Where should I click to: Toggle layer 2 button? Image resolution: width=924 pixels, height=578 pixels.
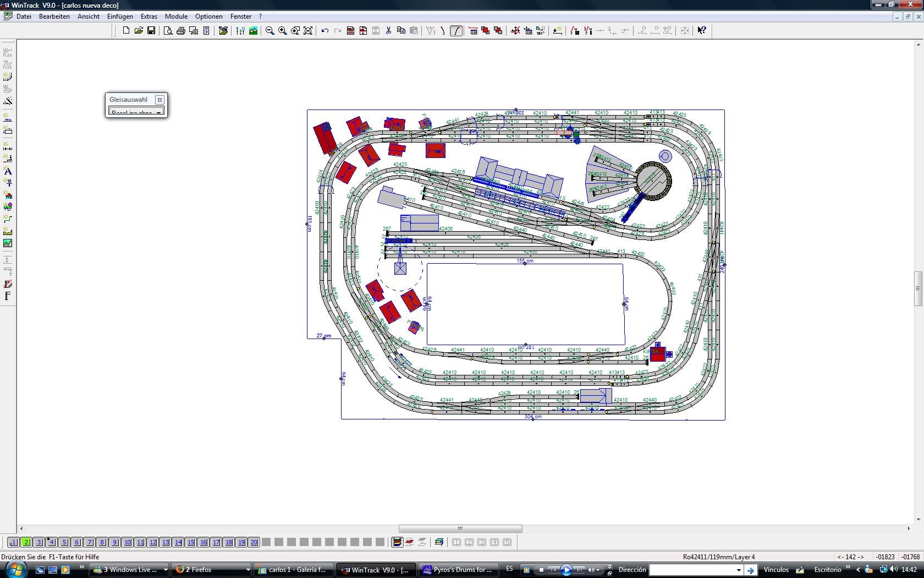(26, 542)
